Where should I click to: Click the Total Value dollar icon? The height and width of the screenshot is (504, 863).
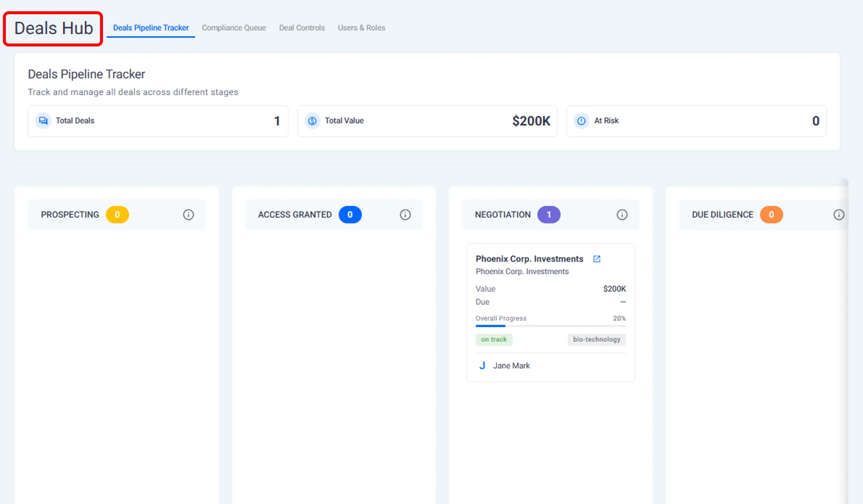click(312, 121)
